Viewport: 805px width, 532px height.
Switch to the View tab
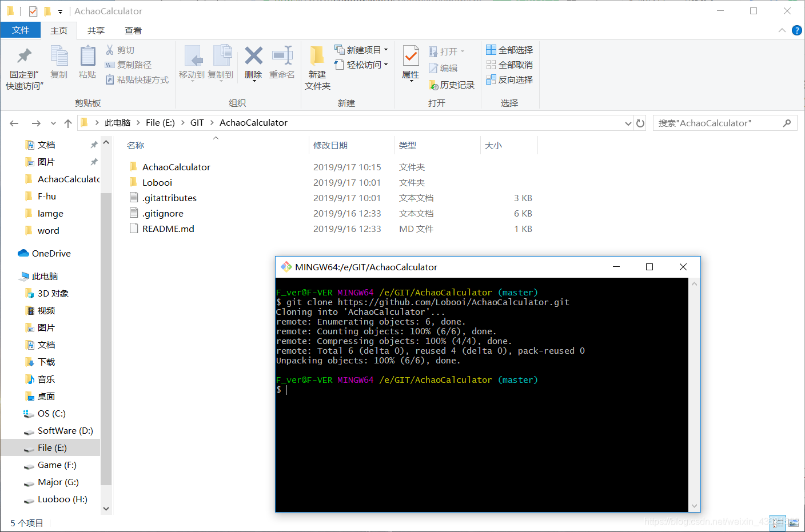(133, 30)
